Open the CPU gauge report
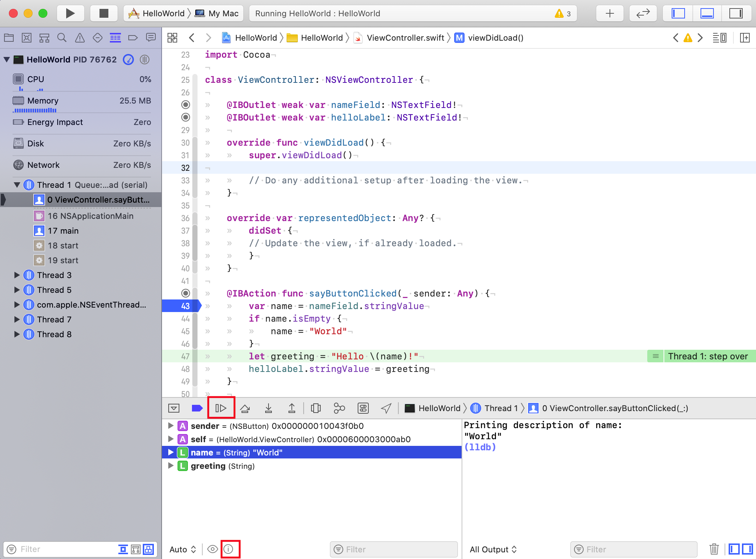 point(81,79)
